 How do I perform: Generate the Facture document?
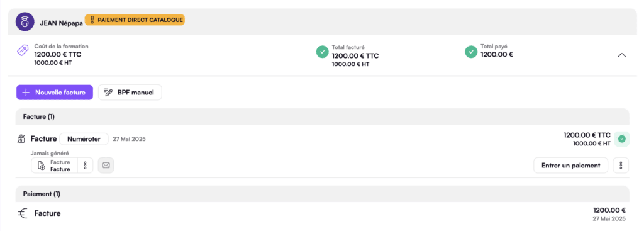(54, 166)
